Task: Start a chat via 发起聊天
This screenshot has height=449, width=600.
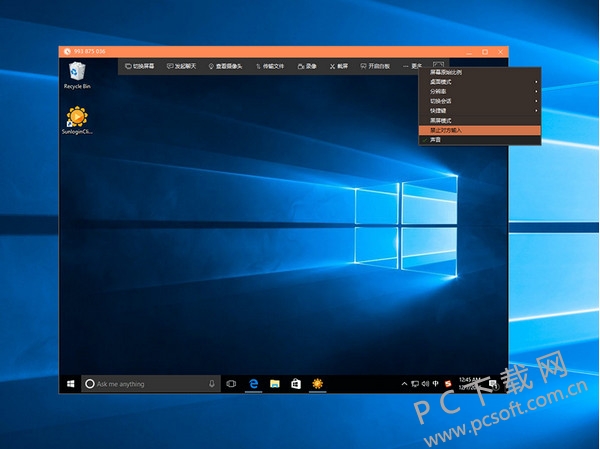Action: pos(181,66)
